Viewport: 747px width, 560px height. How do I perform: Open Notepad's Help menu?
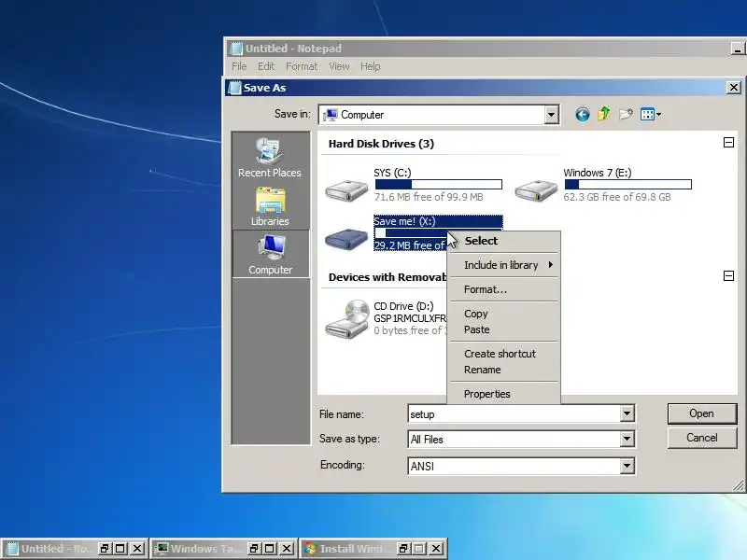(370, 66)
